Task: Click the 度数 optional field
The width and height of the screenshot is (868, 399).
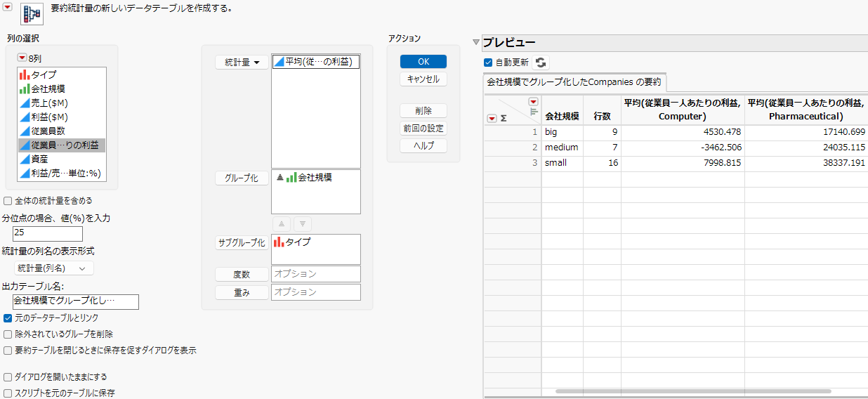Action: [316, 274]
